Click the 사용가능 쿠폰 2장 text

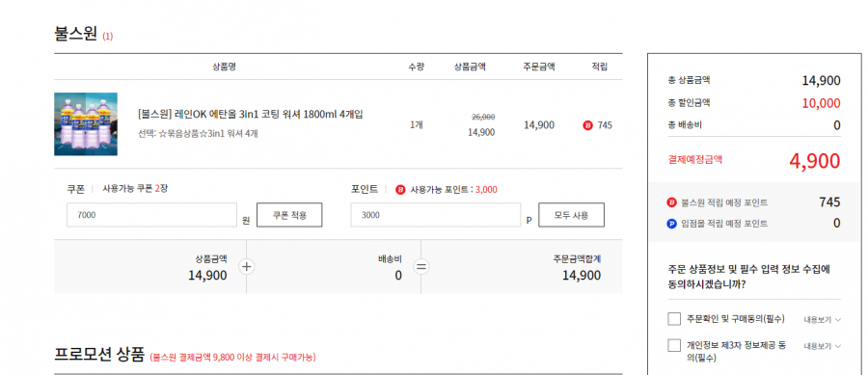[x=135, y=189]
